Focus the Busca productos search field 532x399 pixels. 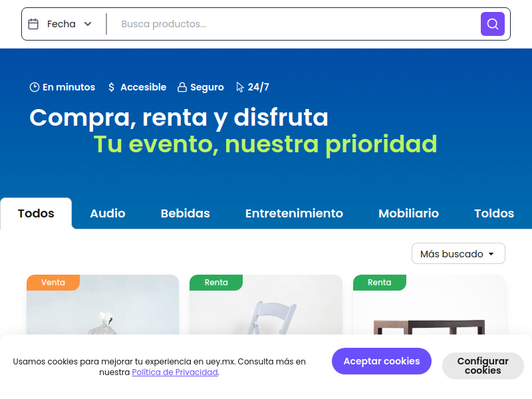pos(295,24)
